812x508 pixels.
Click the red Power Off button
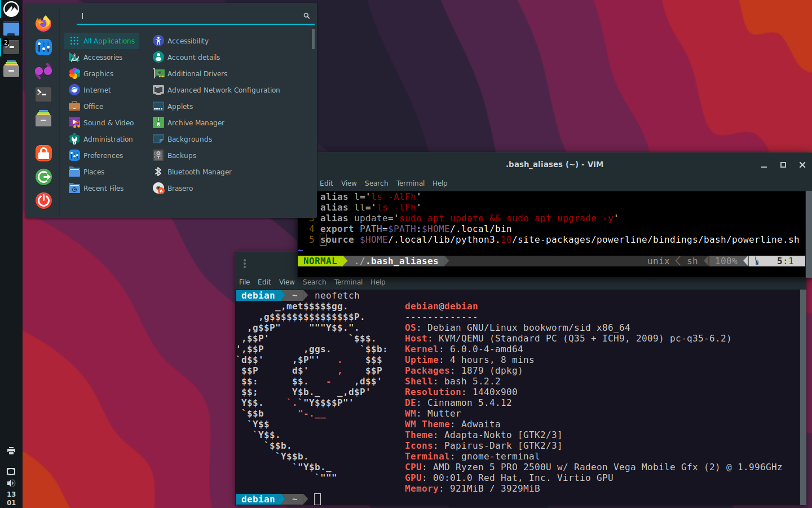click(x=43, y=200)
